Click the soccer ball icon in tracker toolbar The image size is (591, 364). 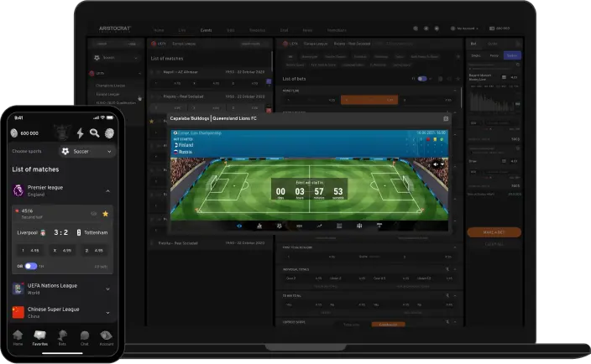click(280, 226)
